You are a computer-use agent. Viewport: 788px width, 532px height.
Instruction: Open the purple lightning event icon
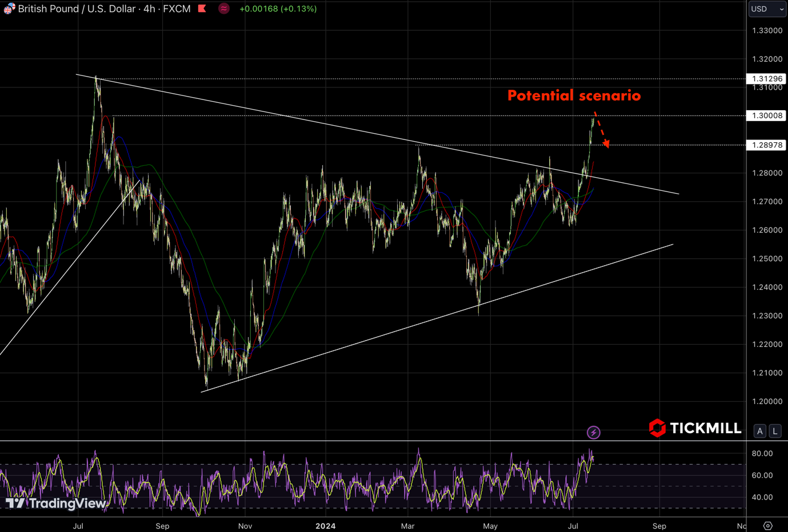(x=594, y=433)
